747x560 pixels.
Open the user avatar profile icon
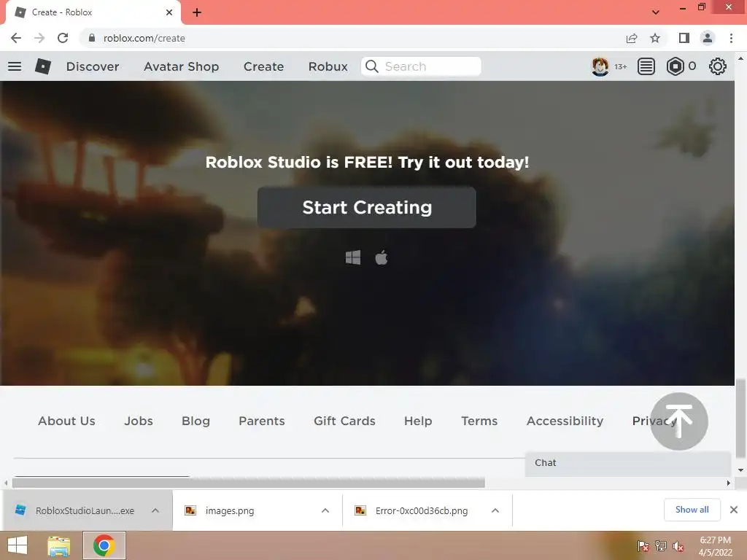pos(600,66)
